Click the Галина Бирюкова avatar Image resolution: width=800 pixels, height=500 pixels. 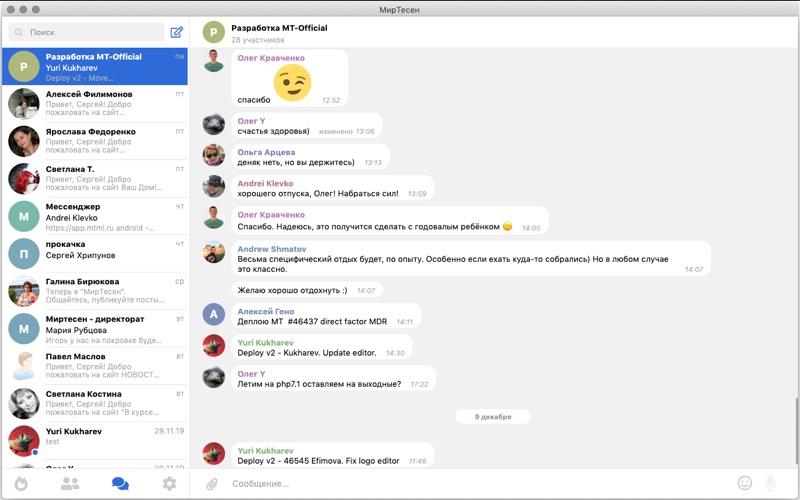pos(24,291)
